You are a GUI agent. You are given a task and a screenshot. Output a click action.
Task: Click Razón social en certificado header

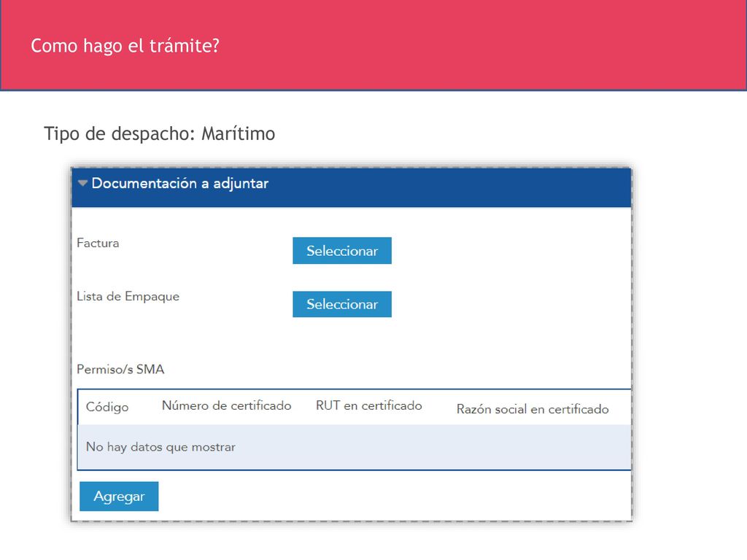[533, 409]
